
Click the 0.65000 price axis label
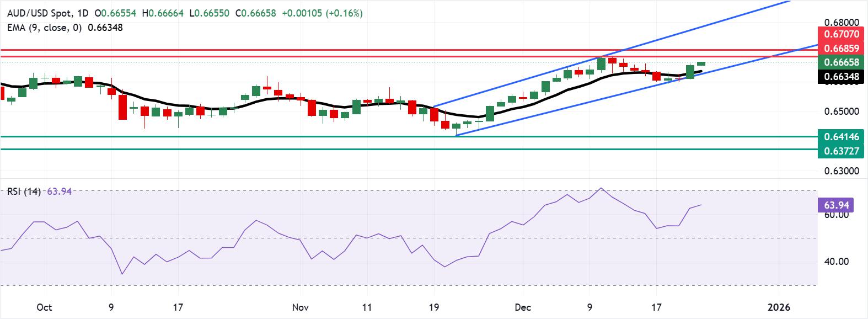coord(842,111)
